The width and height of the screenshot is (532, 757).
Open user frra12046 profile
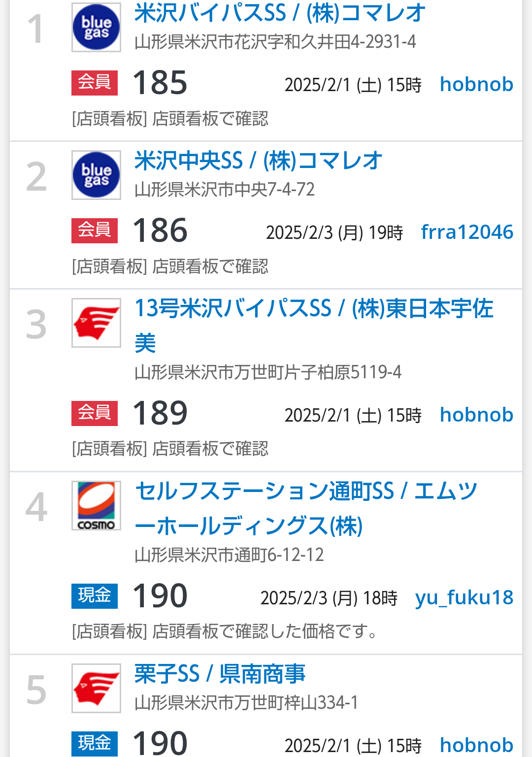[466, 232]
